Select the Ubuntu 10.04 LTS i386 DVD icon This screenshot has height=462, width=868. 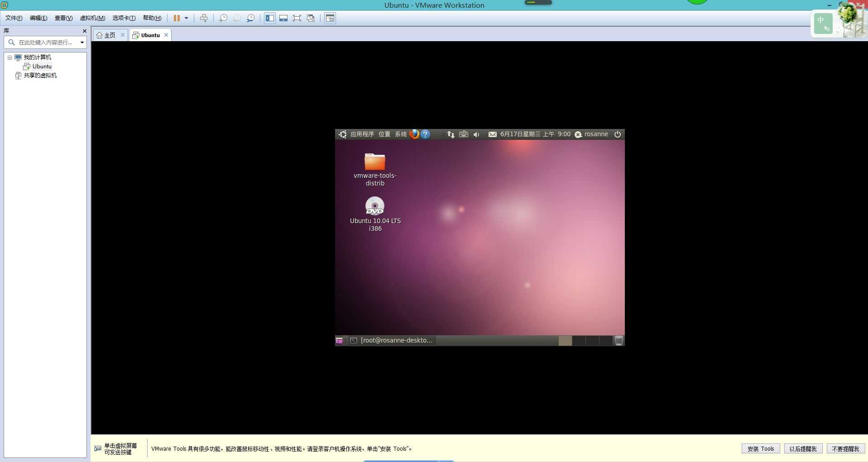coord(375,214)
